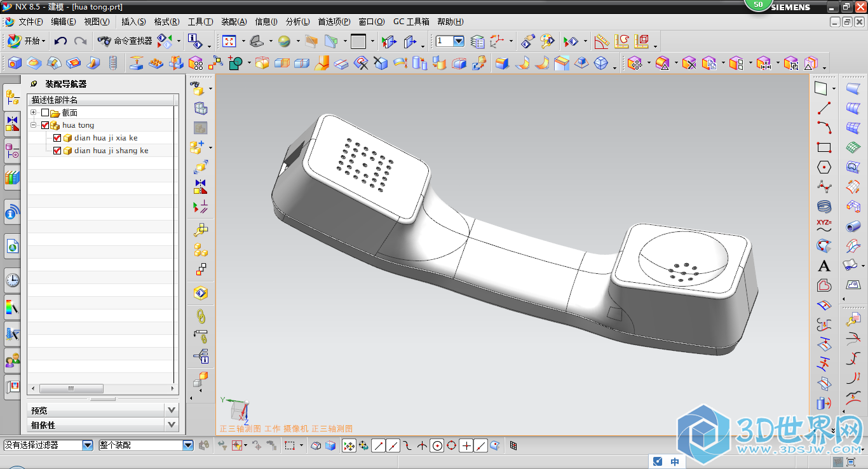This screenshot has height=469, width=868.
Task: Open the 命令查找器 command finder
Action: click(125, 41)
